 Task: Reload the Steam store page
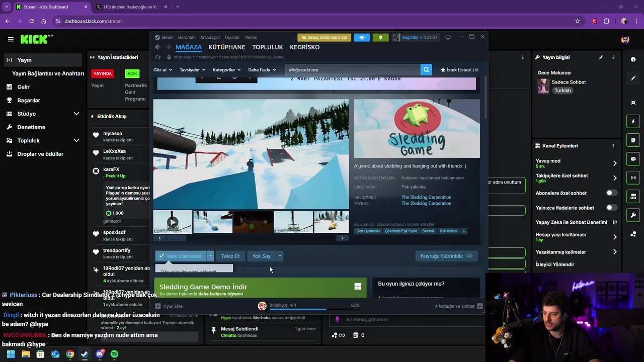pos(158,57)
